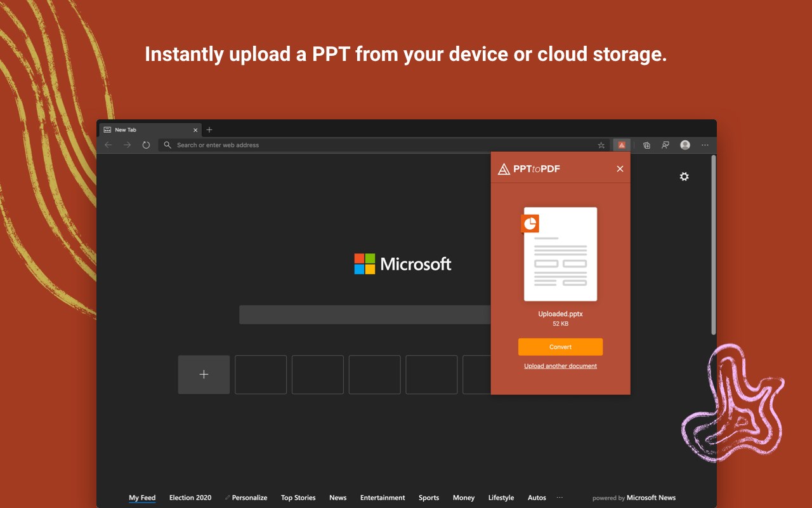Click the address bar search field

pos(381,145)
